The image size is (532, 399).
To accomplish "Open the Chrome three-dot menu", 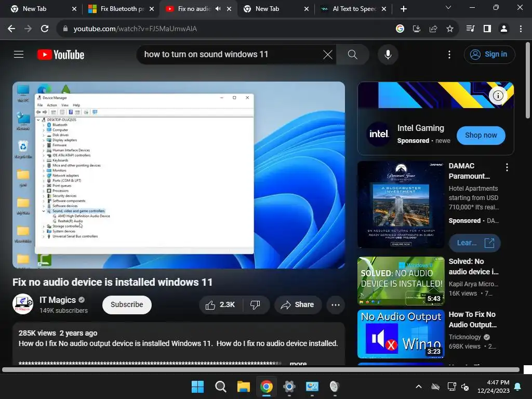I will click(x=521, y=29).
